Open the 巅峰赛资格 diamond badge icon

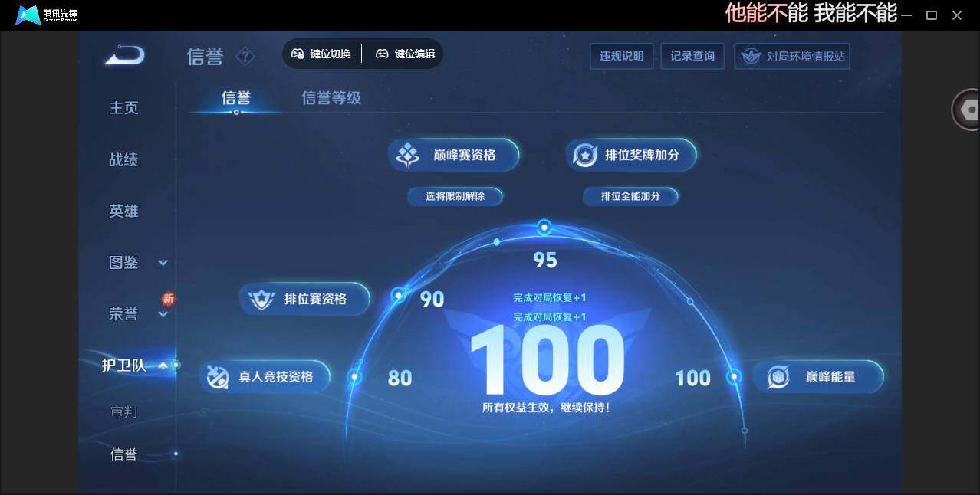tap(406, 154)
